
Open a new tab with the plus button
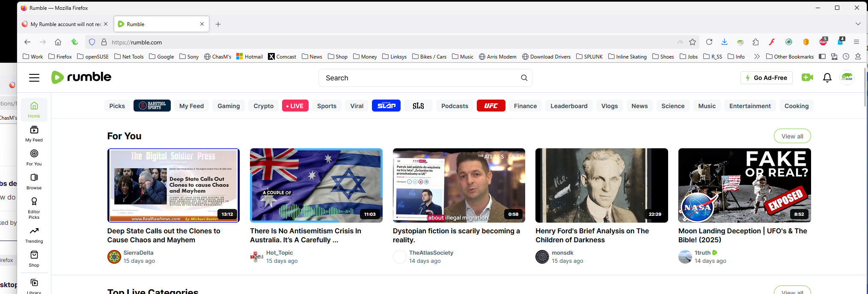click(x=218, y=24)
